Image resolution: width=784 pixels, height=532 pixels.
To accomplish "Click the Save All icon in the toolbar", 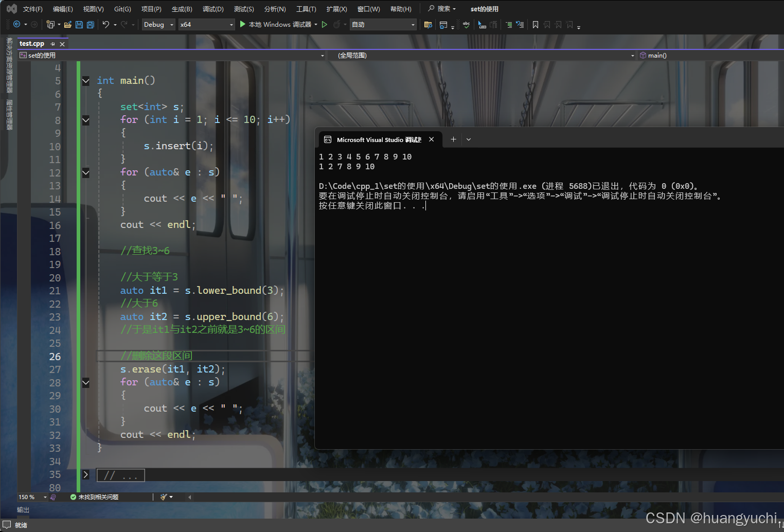I will click(x=90, y=24).
